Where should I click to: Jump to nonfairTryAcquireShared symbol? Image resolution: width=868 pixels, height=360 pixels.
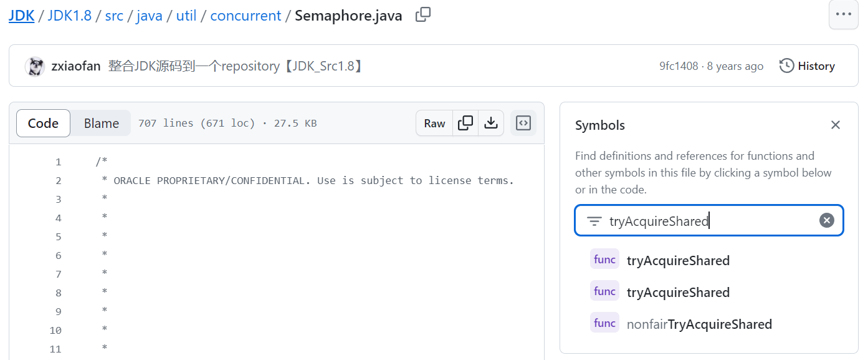click(x=699, y=324)
